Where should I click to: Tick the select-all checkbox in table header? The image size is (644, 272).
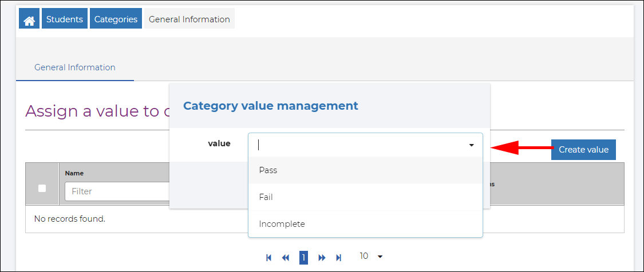[x=42, y=188]
